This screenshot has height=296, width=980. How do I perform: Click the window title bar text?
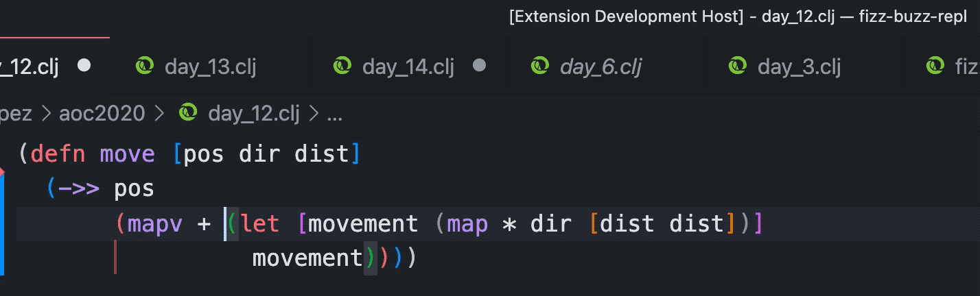(744, 17)
